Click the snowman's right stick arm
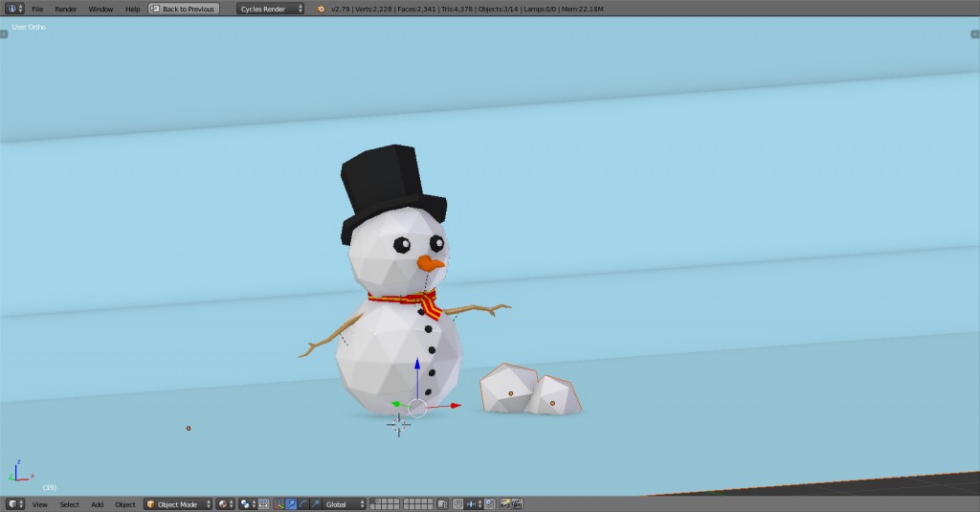Viewport: 980px width, 512px height. tap(330, 338)
